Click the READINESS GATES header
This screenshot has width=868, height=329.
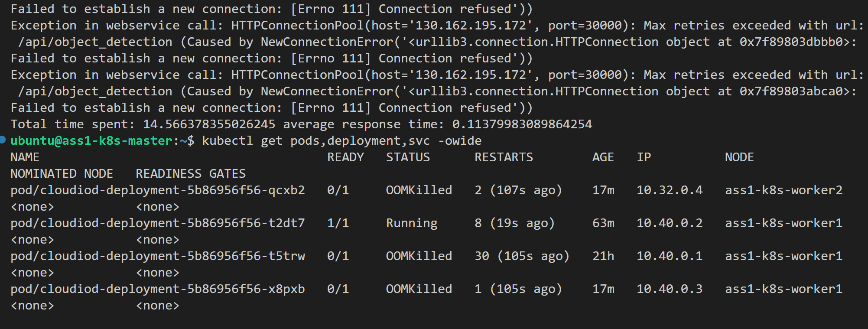[x=191, y=174]
